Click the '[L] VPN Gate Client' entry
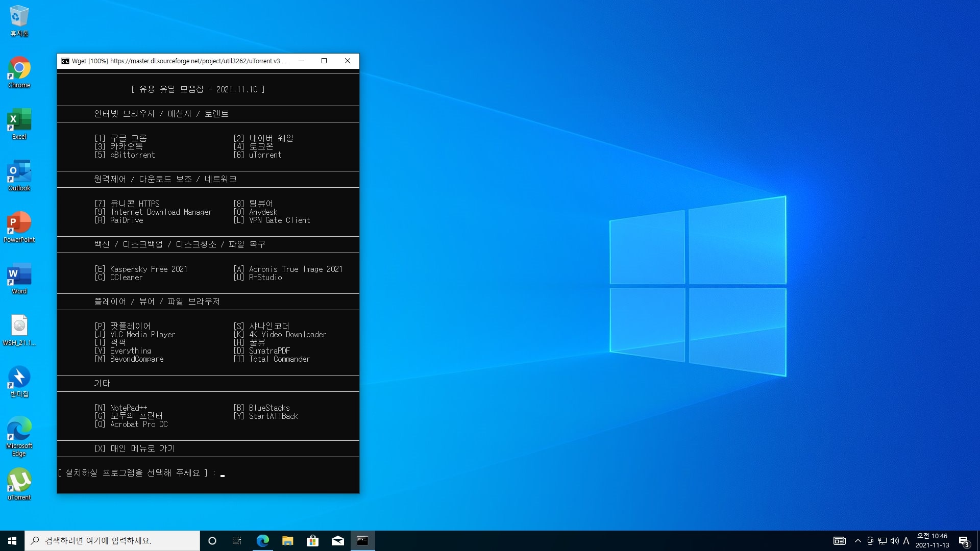 tap(272, 220)
